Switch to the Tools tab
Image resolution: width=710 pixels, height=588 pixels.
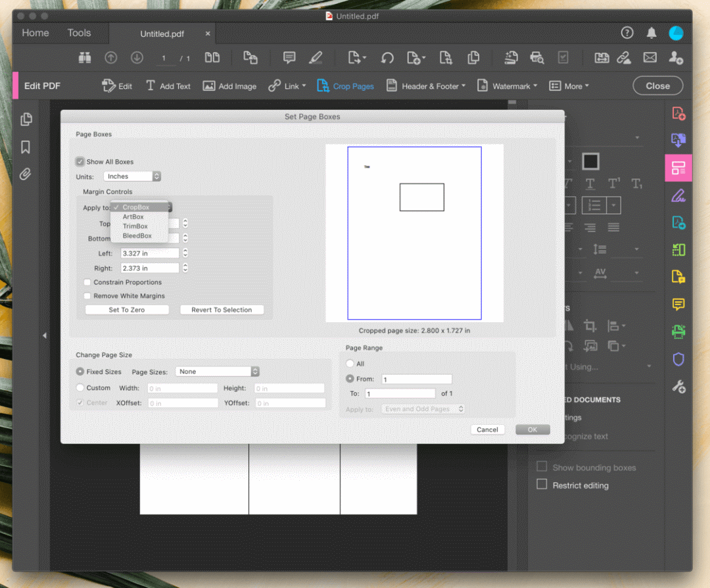(x=79, y=33)
